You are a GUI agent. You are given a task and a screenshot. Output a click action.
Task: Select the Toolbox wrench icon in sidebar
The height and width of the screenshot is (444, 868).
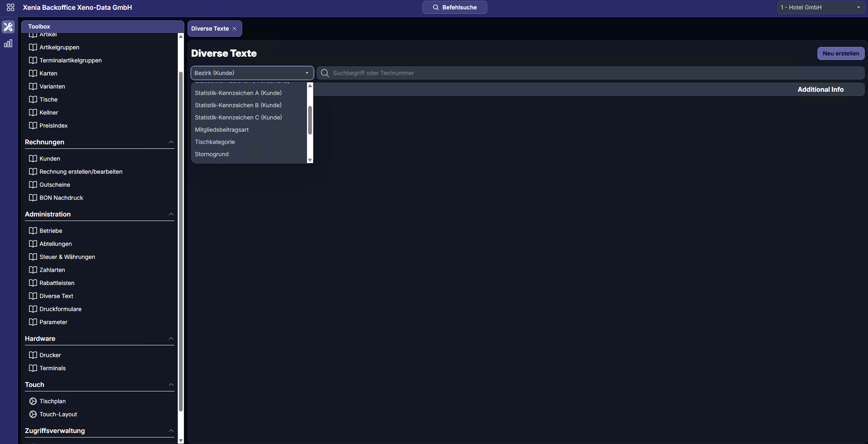click(x=8, y=27)
